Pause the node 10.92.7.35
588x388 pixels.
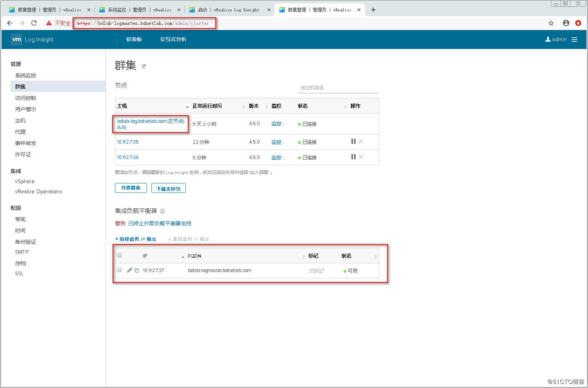pyautogui.click(x=353, y=141)
